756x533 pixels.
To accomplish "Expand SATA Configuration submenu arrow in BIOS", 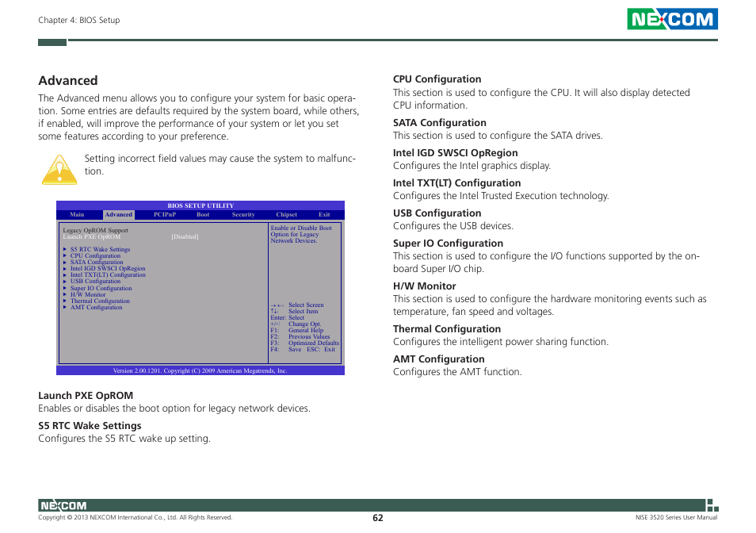I will (65, 262).
